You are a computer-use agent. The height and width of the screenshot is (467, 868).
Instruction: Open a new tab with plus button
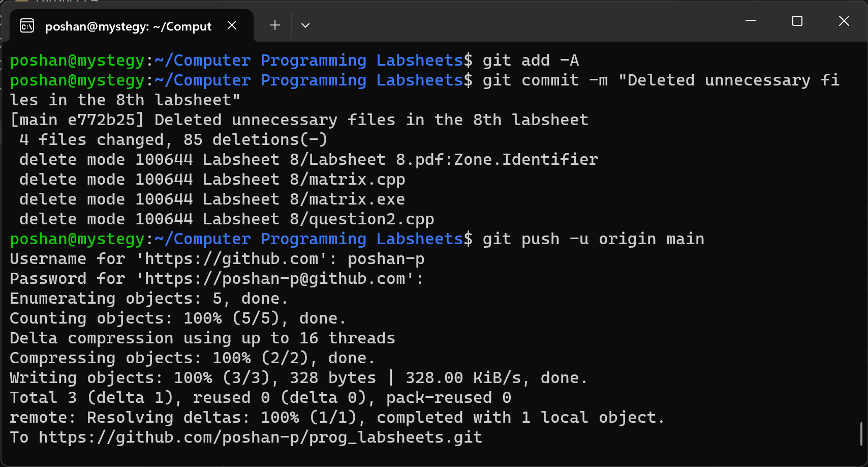point(275,25)
